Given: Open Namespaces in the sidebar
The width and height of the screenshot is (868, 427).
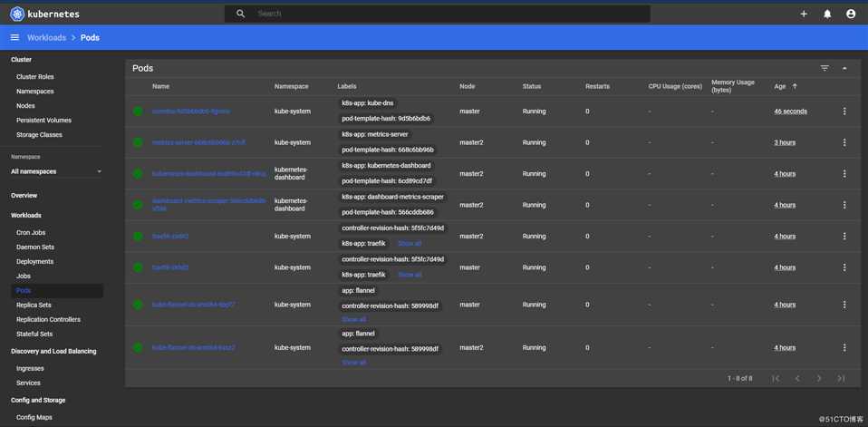Looking at the screenshot, I should pos(34,92).
